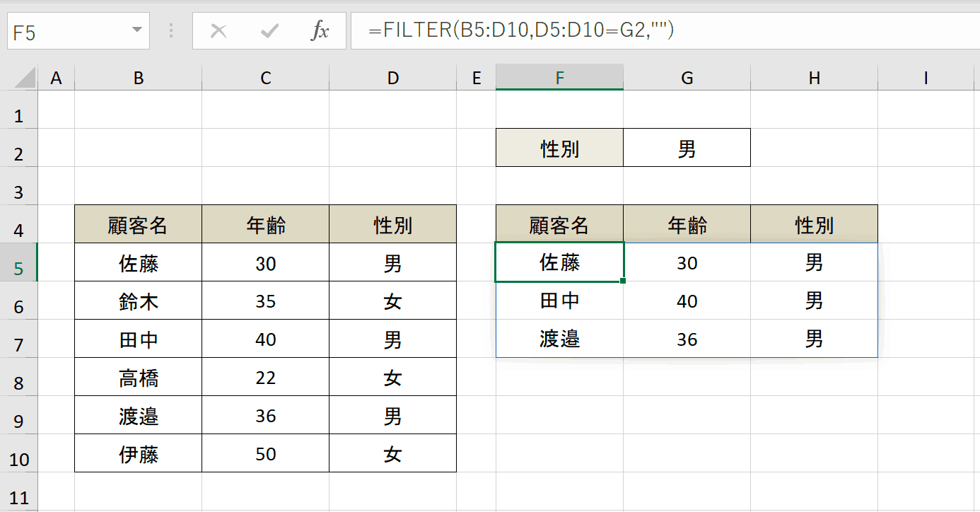Click cell B6 with 鈴木
Screen dimensions: 980x512
coord(139,301)
